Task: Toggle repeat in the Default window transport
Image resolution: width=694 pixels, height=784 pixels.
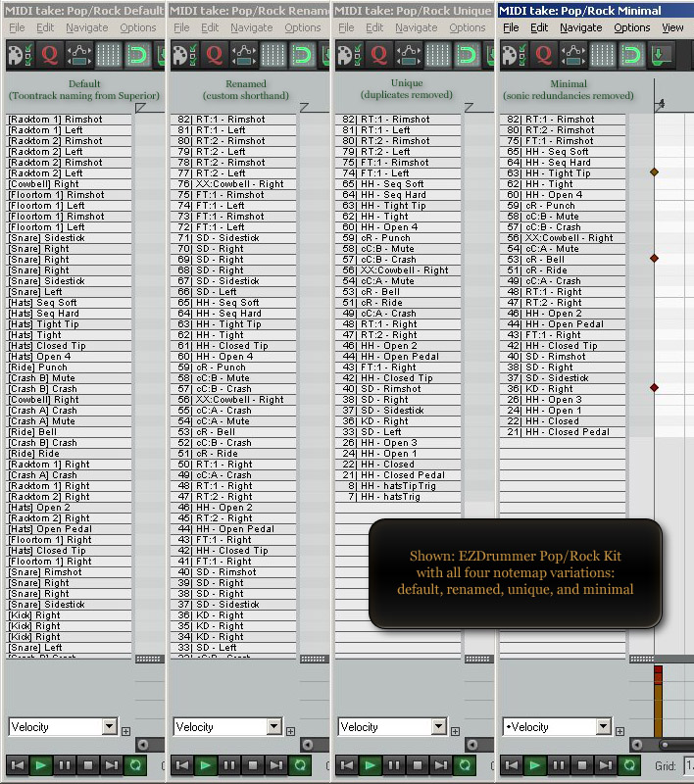Action: (135, 765)
